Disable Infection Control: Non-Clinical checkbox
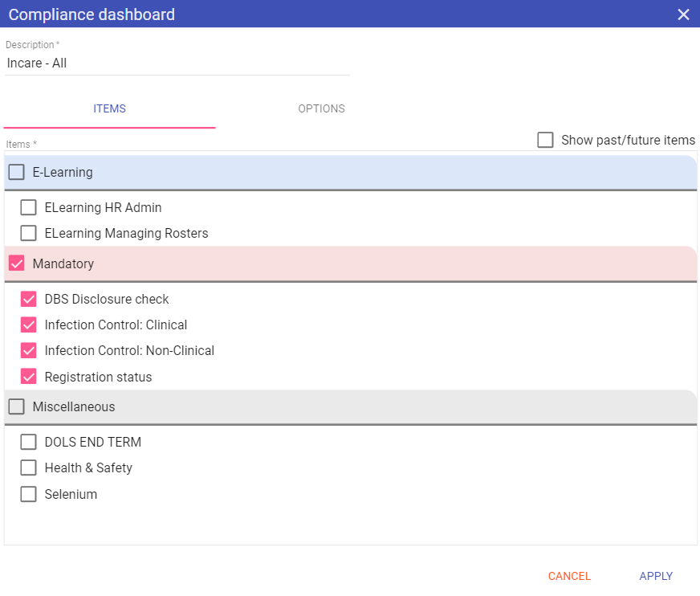Image resolution: width=700 pixels, height=596 pixels. [x=29, y=350]
